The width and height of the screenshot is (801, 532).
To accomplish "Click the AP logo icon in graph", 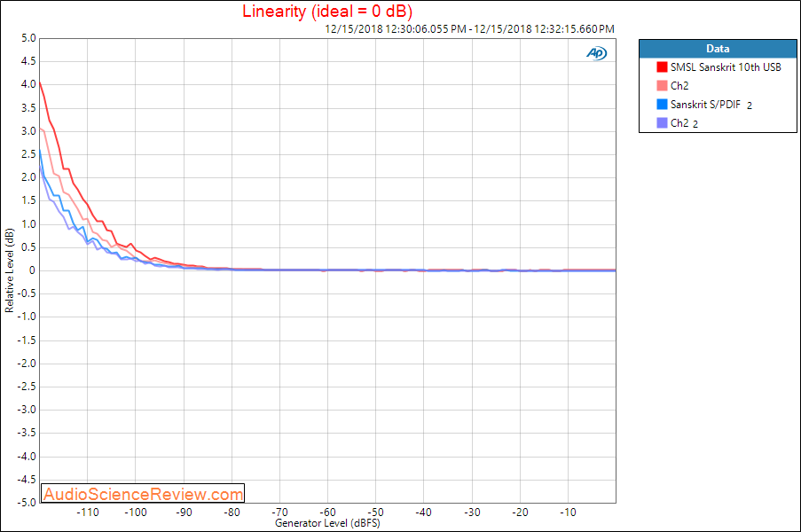I will coord(596,53).
